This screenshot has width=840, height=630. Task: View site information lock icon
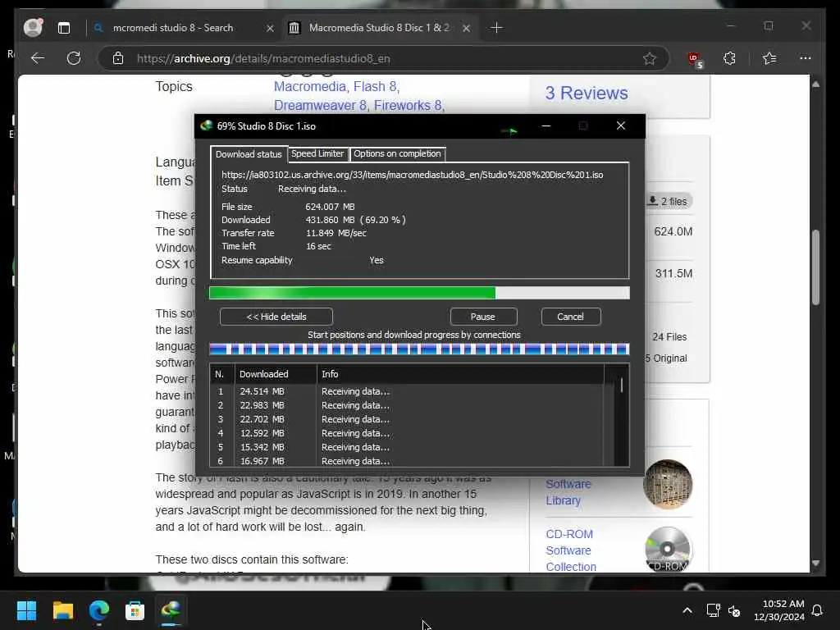click(x=118, y=58)
